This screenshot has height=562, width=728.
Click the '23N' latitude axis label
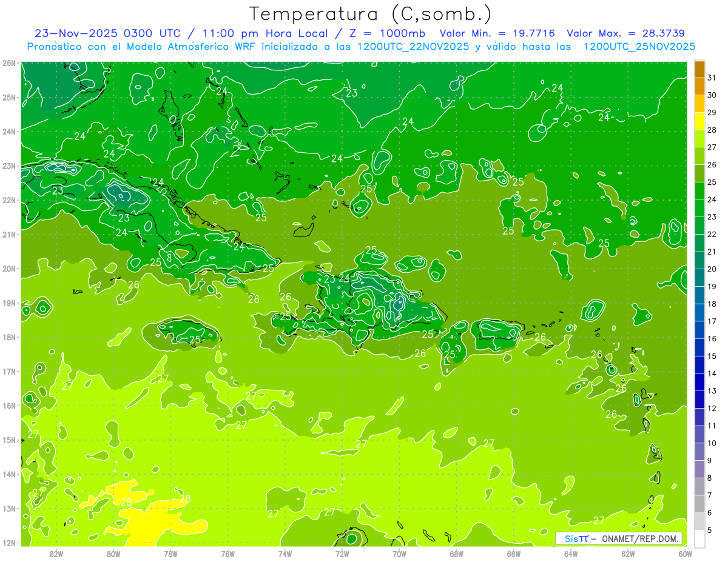coord(9,166)
